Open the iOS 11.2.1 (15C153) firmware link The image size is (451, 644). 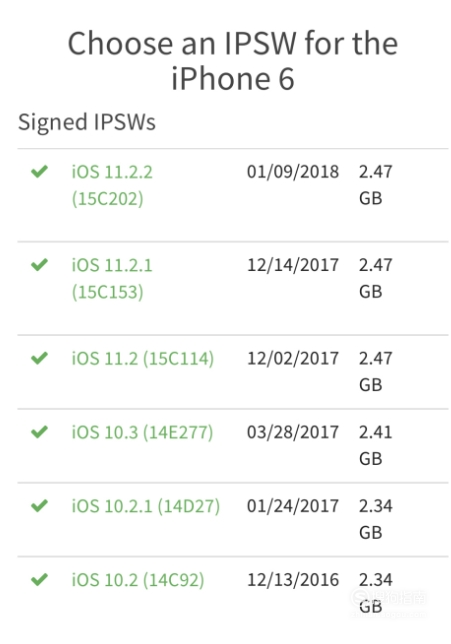click(x=112, y=278)
